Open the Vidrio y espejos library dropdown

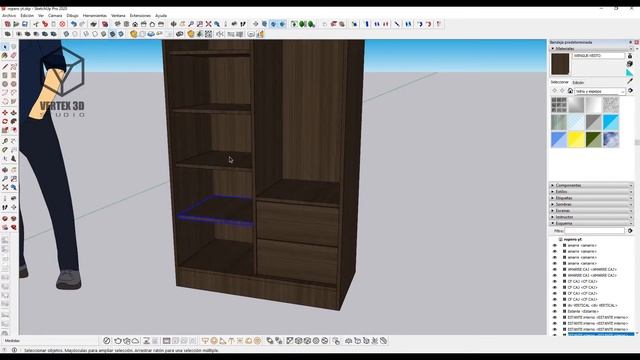600,91
